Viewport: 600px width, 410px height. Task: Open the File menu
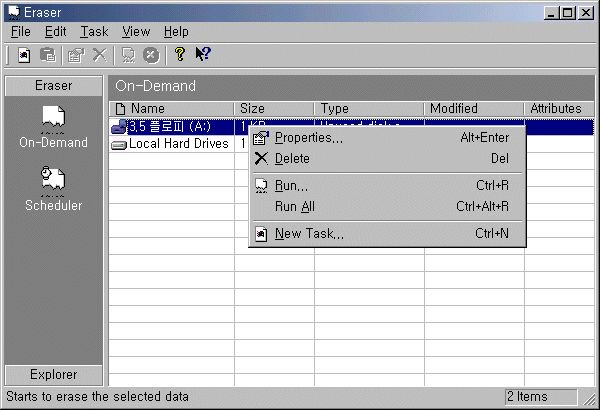coord(21,32)
